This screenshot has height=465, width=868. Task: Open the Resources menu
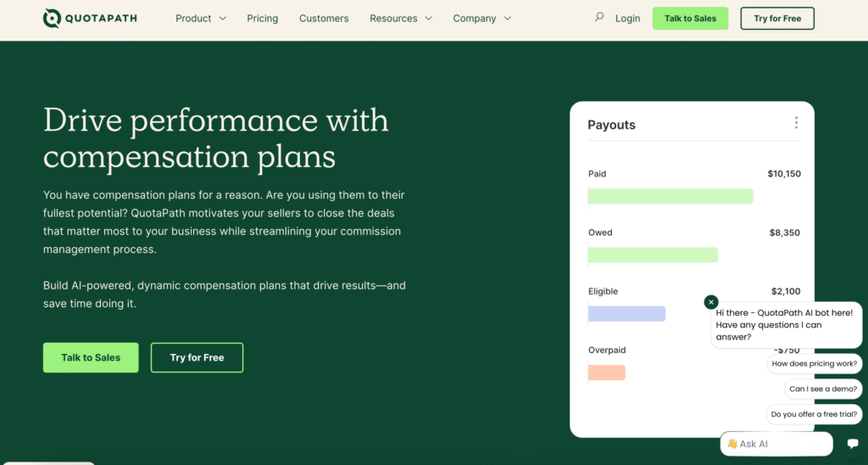tap(393, 19)
